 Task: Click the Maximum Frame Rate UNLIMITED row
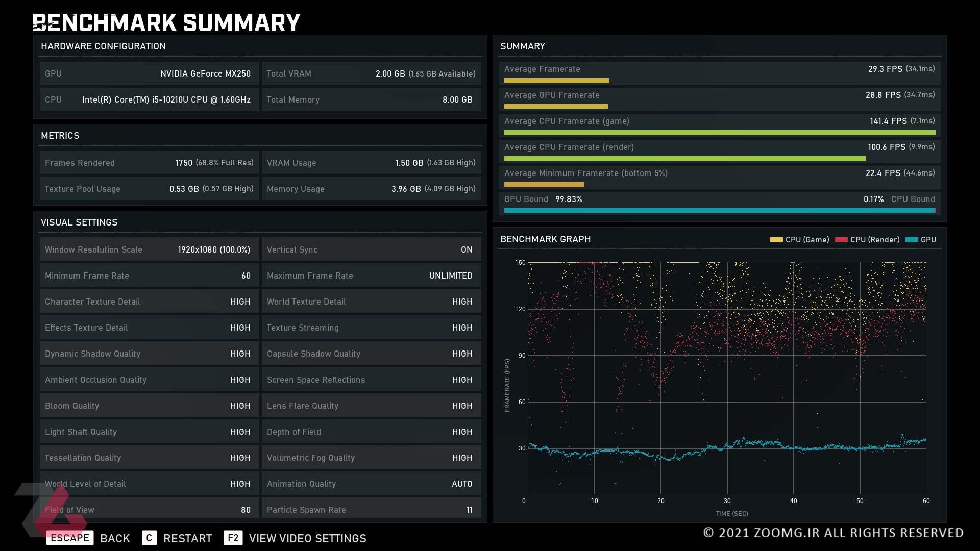pyautogui.click(x=372, y=275)
